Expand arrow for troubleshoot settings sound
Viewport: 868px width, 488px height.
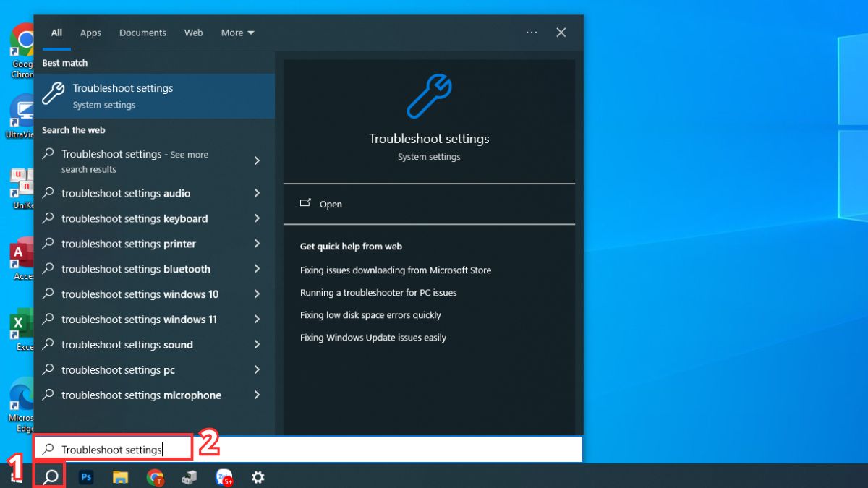(257, 345)
